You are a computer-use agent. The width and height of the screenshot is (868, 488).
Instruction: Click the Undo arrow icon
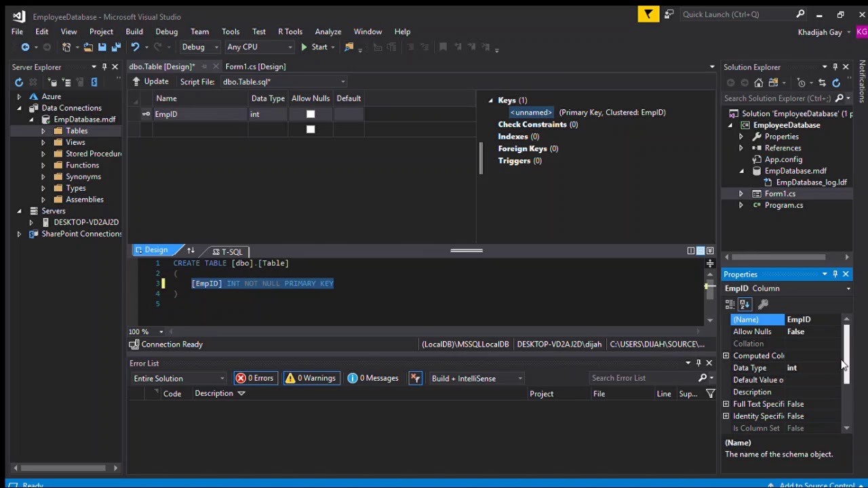[135, 47]
